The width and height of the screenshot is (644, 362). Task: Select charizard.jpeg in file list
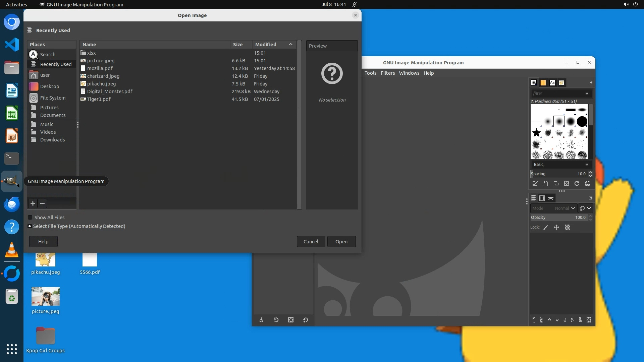103,76
